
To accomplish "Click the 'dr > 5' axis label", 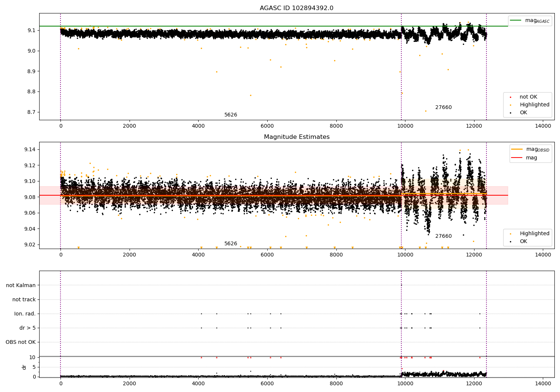I will pyautogui.click(x=28, y=328).
